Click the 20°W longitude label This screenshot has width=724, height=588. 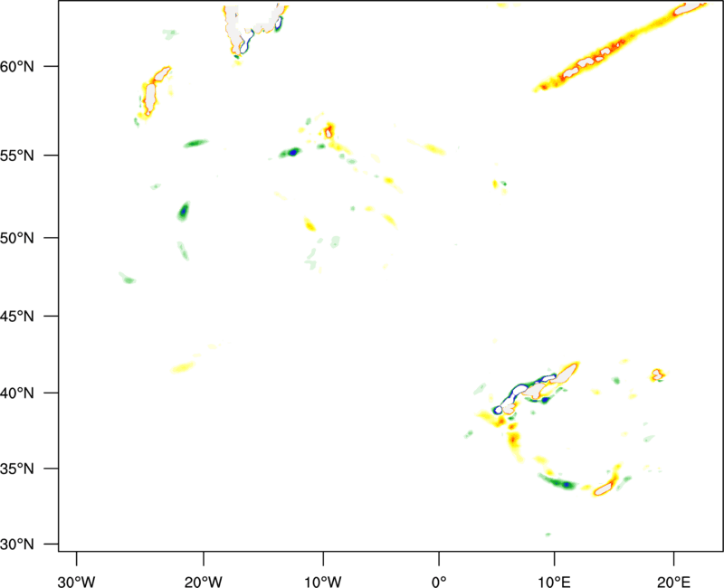pos(204,582)
